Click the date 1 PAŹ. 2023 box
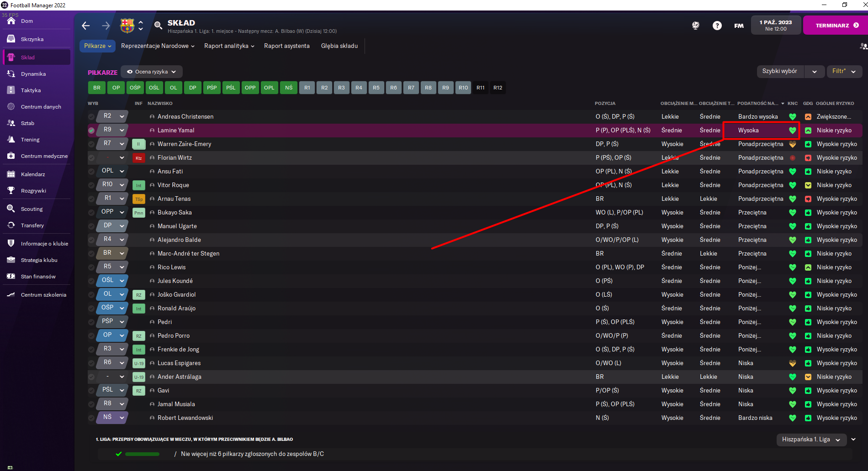The height and width of the screenshot is (471, 868). (776, 26)
